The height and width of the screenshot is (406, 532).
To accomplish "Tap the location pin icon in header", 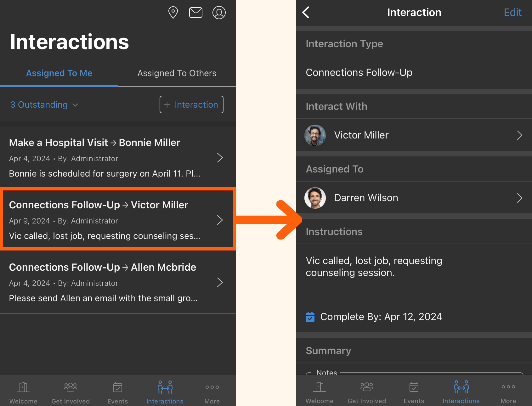I will tap(173, 13).
